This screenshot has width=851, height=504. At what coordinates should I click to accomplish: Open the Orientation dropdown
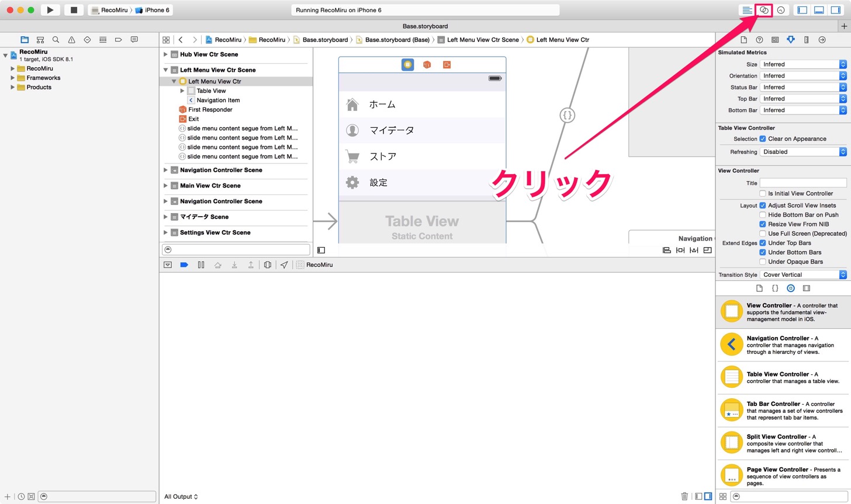coord(803,76)
